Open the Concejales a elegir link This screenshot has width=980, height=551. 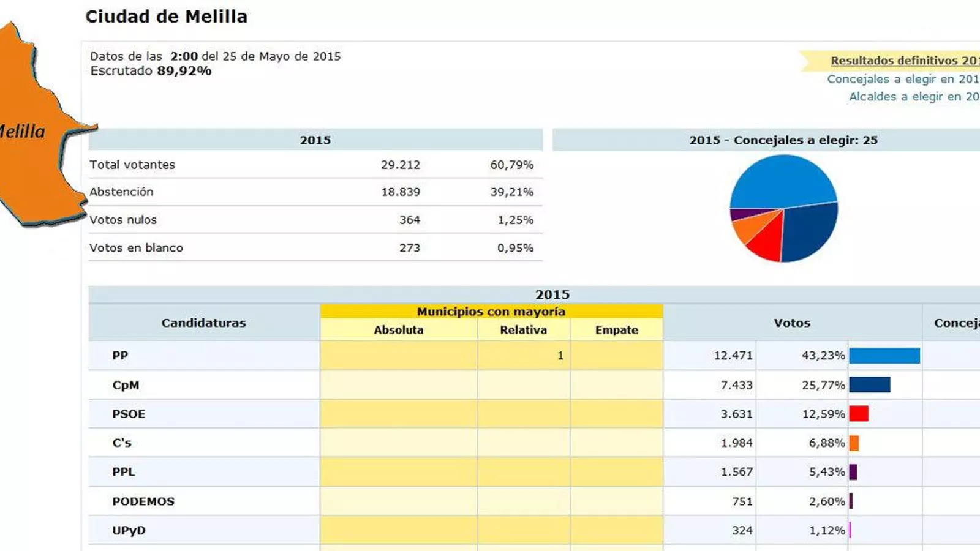902,79
